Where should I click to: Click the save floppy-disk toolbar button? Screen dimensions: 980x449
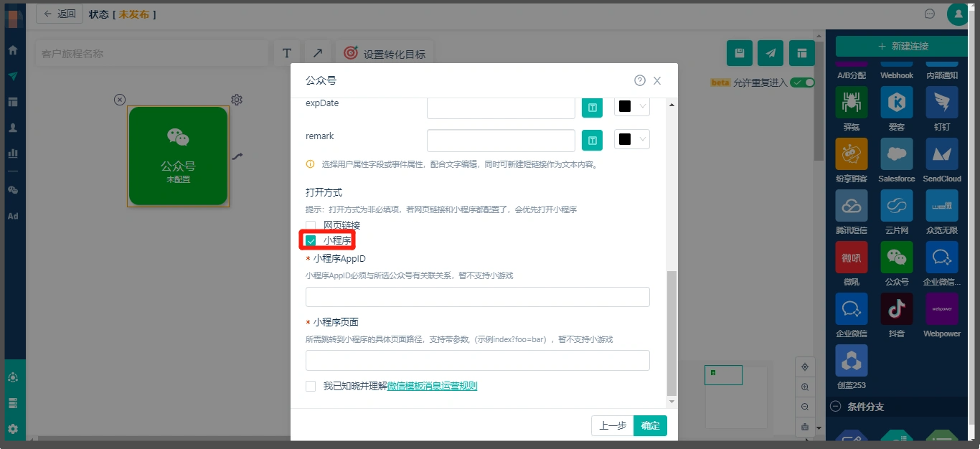(740, 53)
